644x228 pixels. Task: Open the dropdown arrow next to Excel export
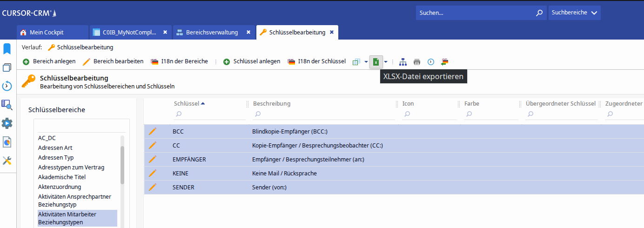pos(386,62)
